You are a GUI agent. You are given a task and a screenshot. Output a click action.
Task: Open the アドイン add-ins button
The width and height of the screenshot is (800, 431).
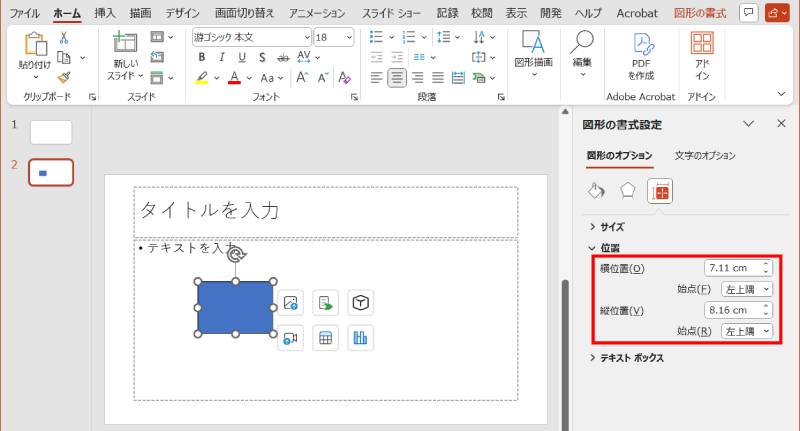coord(702,56)
